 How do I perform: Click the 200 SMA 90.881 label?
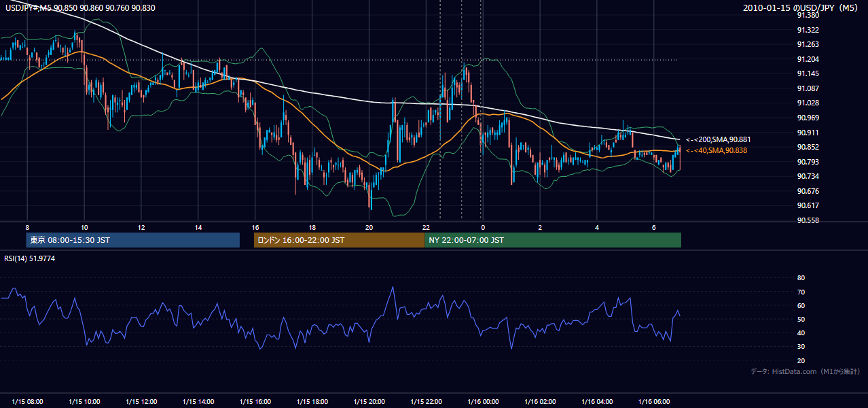(718, 139)
